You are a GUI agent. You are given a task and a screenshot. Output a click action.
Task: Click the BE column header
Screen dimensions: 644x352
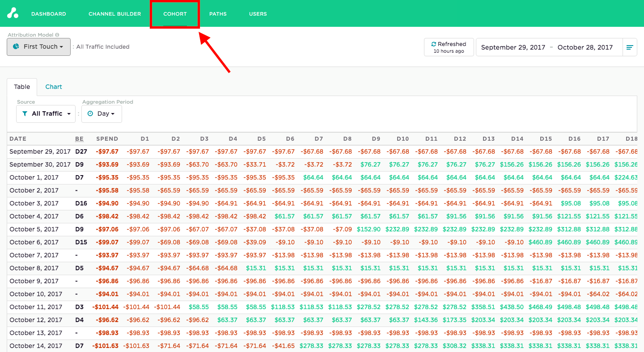[79, 139]
